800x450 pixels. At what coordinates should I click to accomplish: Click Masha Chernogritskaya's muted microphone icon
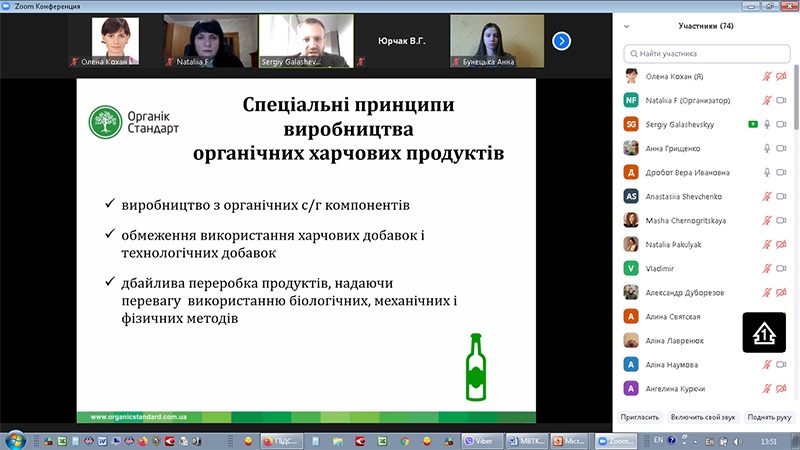point(767,220)
